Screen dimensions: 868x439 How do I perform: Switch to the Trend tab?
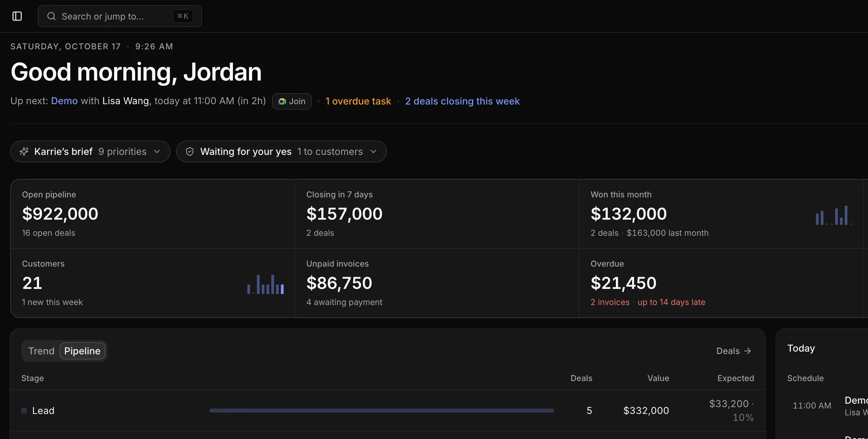(x=41, y=351)
